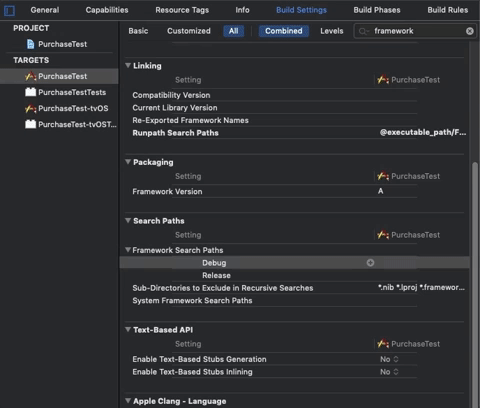Toggle the Combined view button
Image resolution: width=480 pixels, height=408 pixels.
point(284,31)
